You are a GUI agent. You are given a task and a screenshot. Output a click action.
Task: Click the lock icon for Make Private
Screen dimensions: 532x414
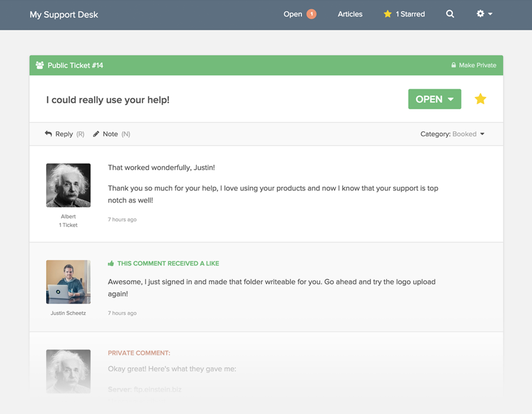[x=453, y=66]
